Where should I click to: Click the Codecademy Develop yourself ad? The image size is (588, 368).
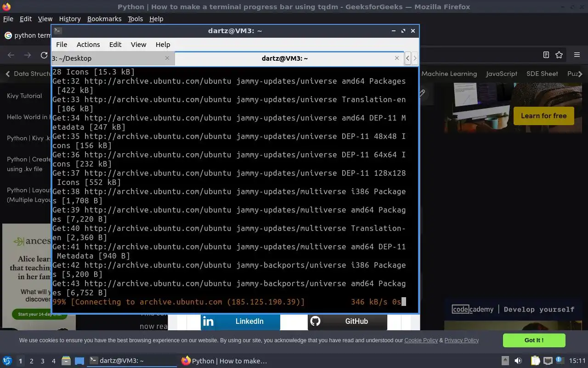[x=513, y=309]
